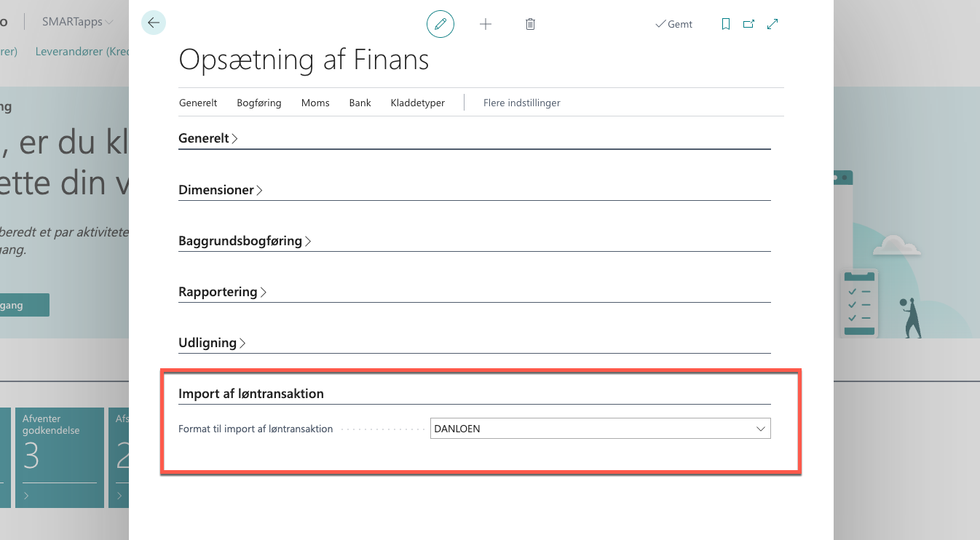980x540 pixels.
Task: Delete record using trash icon
Action: [x=530, y=24]
